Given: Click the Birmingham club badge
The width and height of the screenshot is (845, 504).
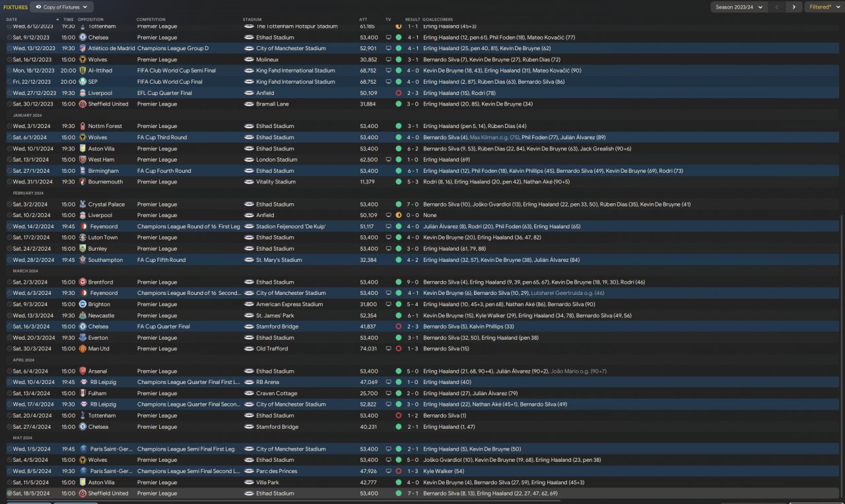Looking at the screenshot, I should click(83, 171).
